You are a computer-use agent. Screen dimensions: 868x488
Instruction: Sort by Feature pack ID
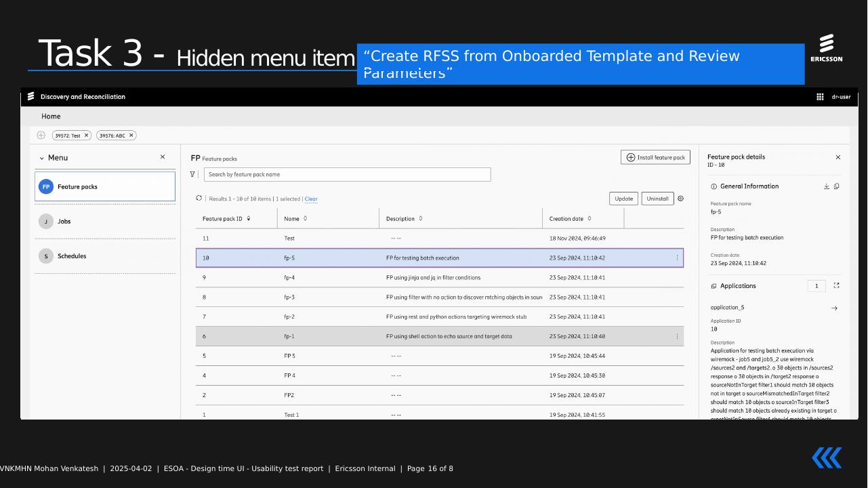coord(249,218)
